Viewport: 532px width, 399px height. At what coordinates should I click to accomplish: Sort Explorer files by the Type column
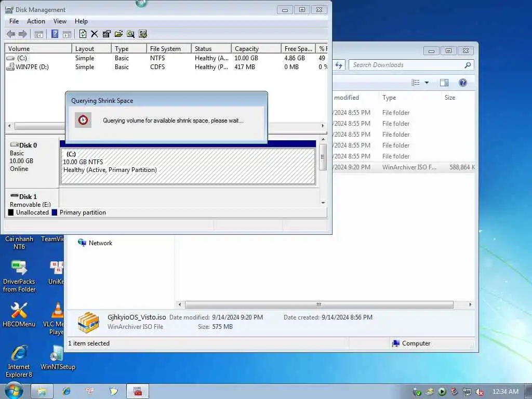pos(409,97)
